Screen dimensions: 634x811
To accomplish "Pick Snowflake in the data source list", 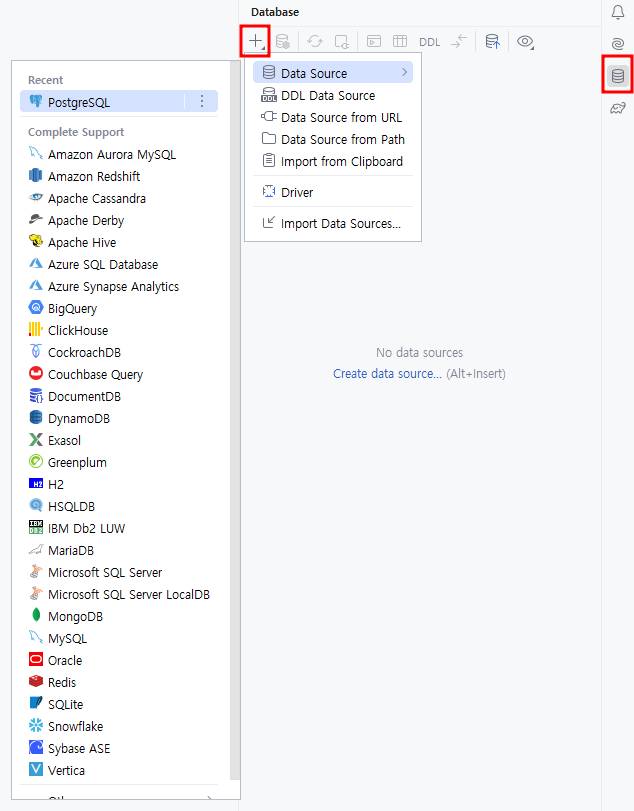I will (75, 726).
